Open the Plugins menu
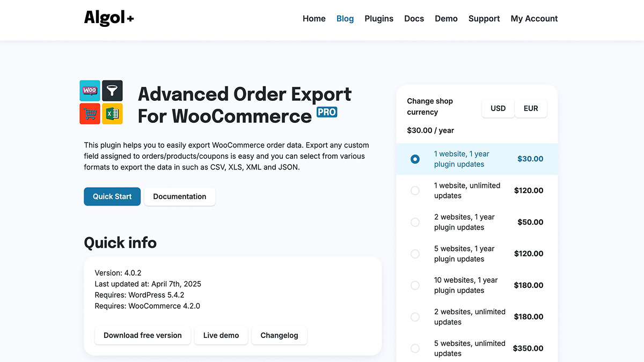Viewport: 644px width, 362px height. click(x=379, y=18)
